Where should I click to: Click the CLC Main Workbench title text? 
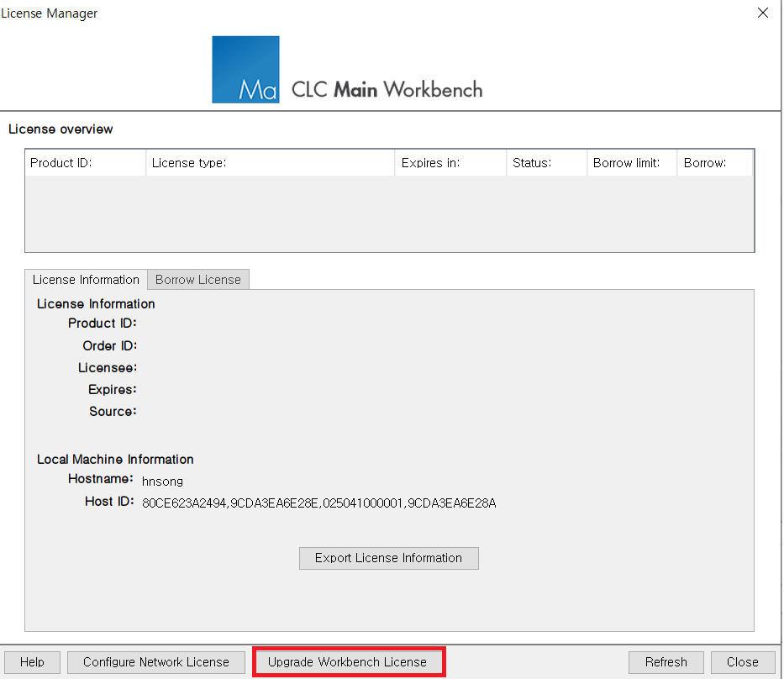coord(387,90)
